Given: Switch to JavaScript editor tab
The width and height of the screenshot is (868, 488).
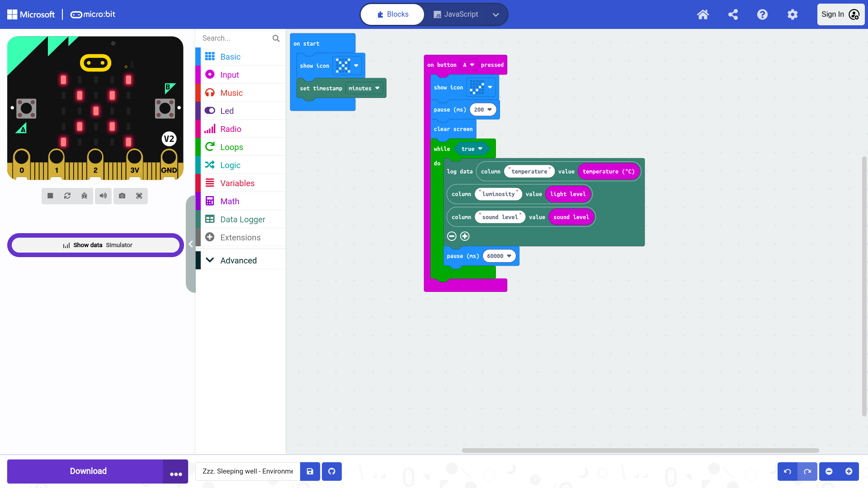Looking at the screenshot, I should coord(456,14).
